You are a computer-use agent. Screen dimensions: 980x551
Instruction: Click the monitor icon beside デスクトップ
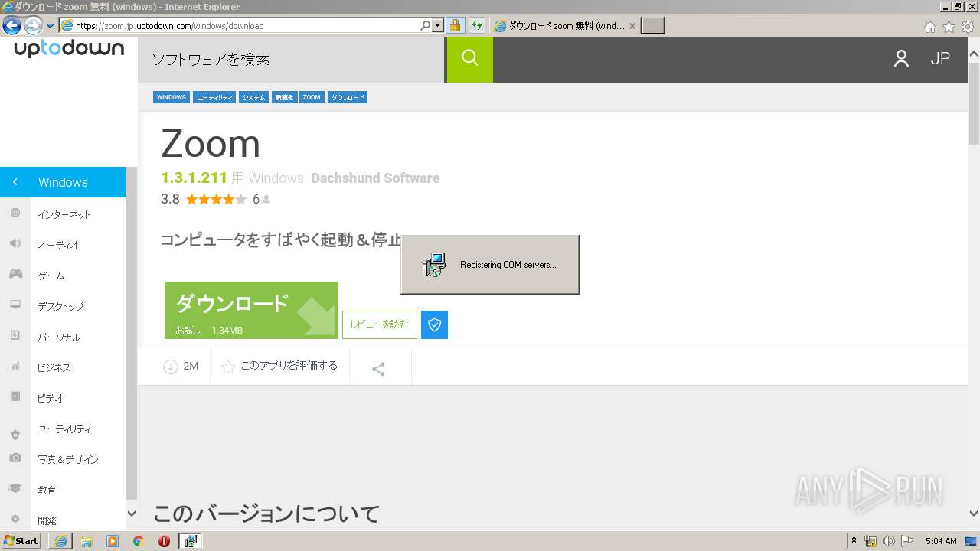click(15, 305)
